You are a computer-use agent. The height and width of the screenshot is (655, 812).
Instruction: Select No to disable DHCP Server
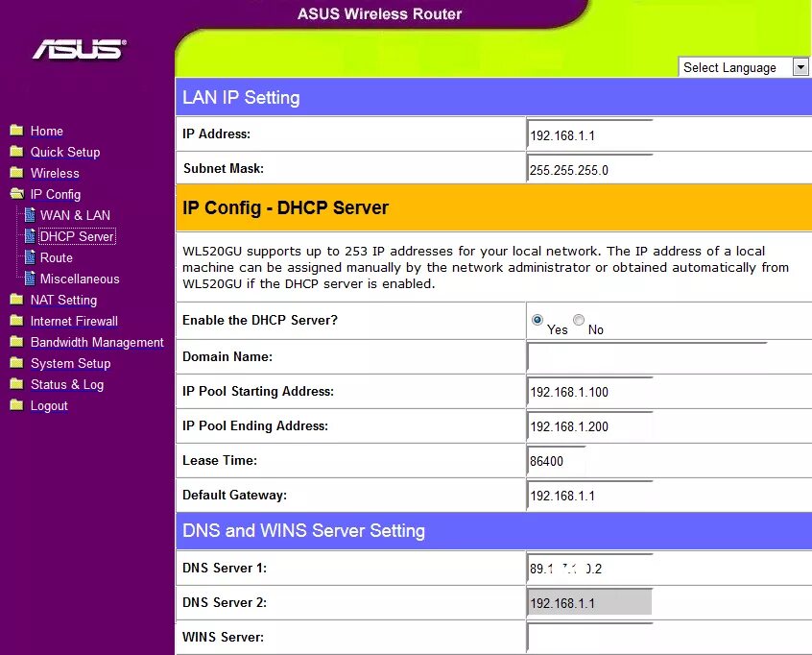579,320
